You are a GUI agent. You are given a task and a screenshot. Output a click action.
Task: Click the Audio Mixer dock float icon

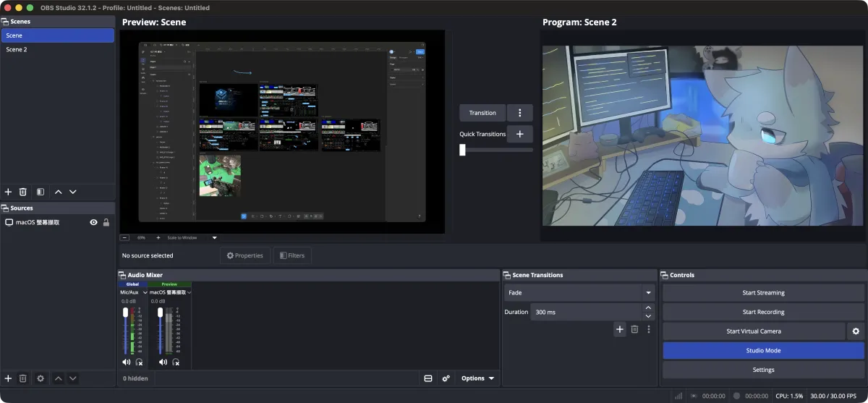(122, 275)
